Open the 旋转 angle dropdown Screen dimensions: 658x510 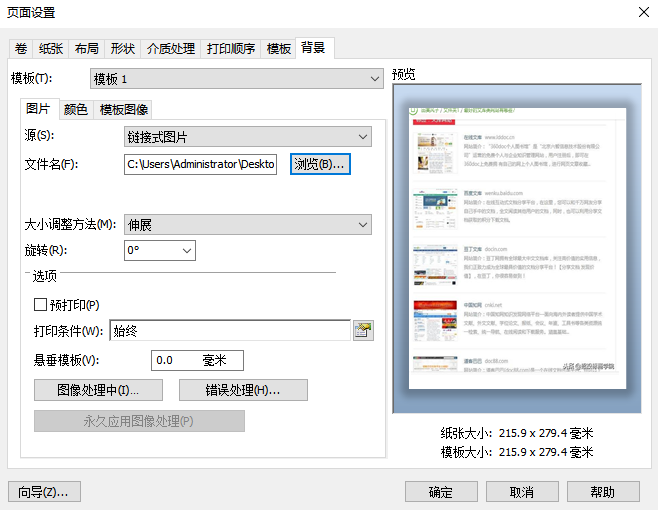point(160,250)
